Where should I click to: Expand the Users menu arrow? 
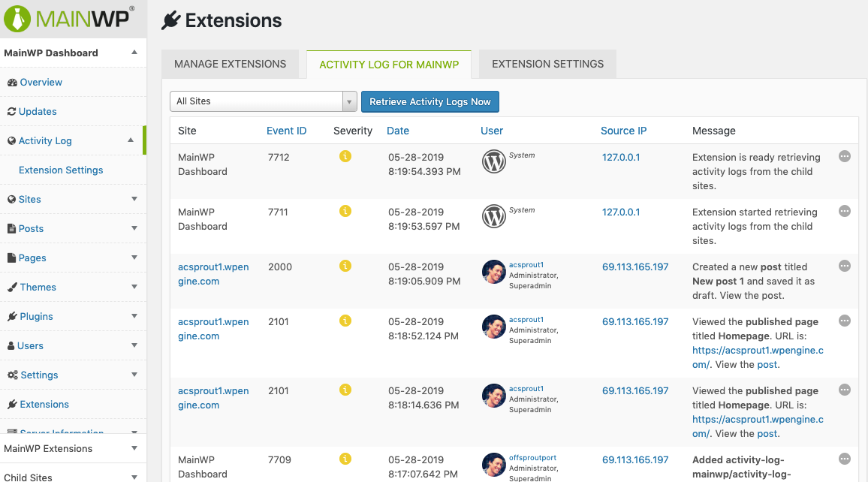pyautogui.click(x=134, y=345)
